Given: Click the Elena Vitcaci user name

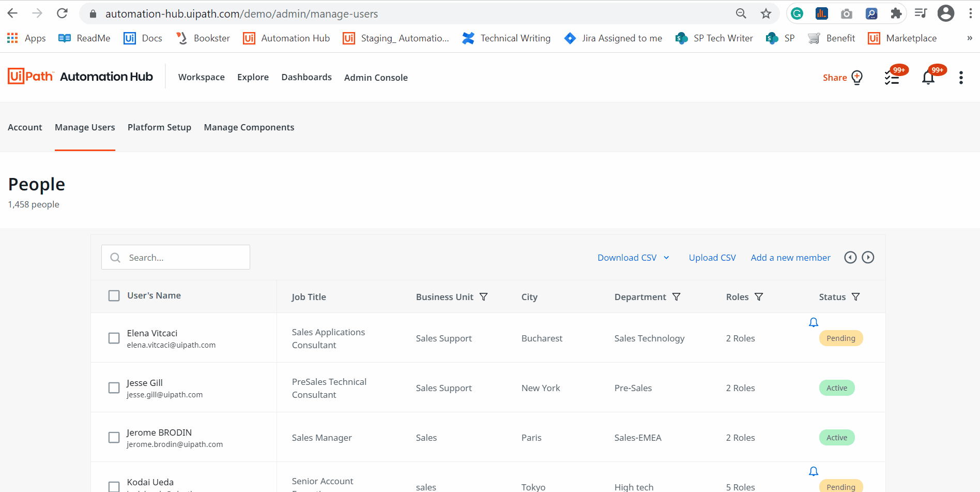Looking at the screenshot, I should coord(152,333).
